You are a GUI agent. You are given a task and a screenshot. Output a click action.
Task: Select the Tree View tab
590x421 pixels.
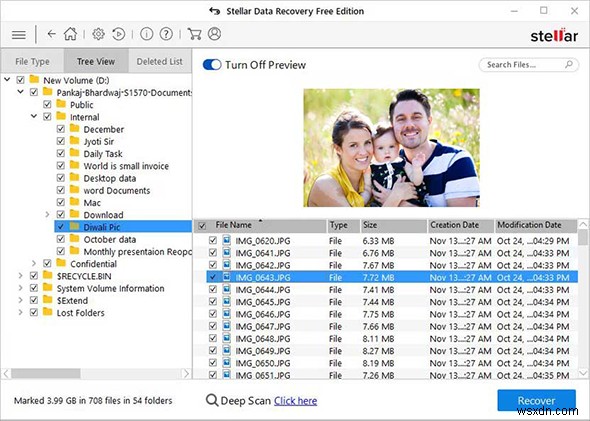pos(96,61)
